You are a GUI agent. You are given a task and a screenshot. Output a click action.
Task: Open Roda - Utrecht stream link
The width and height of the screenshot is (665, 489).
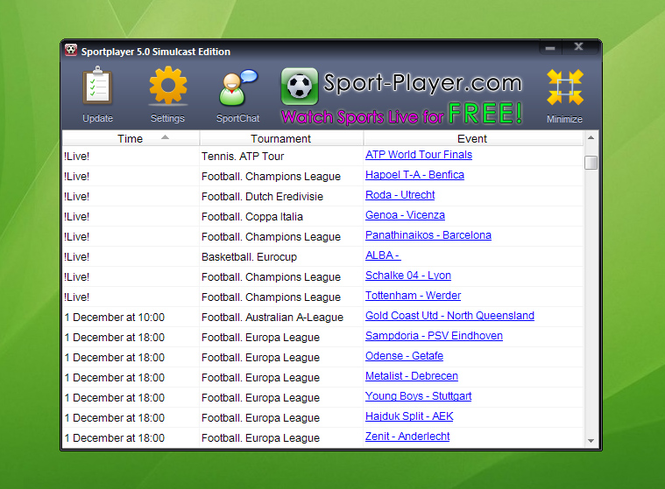400,195
